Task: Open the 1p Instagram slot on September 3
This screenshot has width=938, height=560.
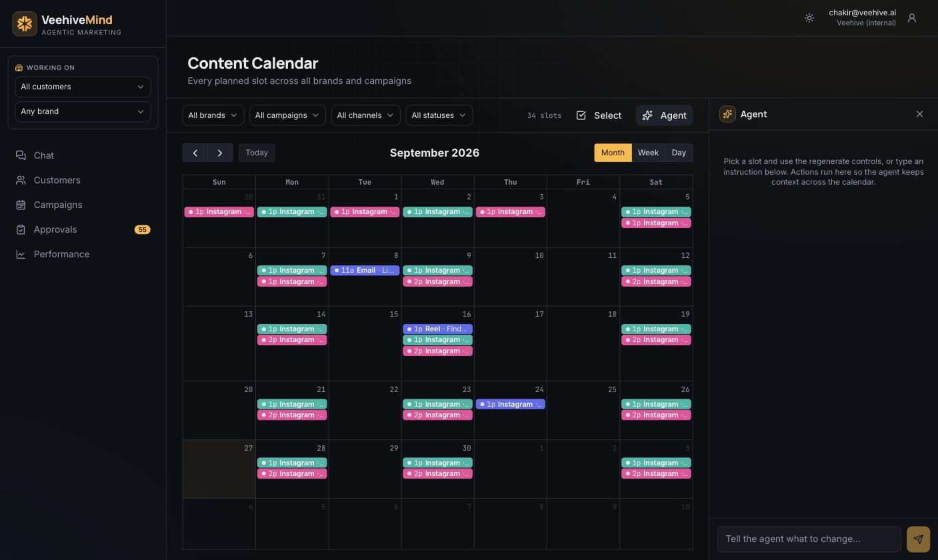Action: click(x=510, y=212)
